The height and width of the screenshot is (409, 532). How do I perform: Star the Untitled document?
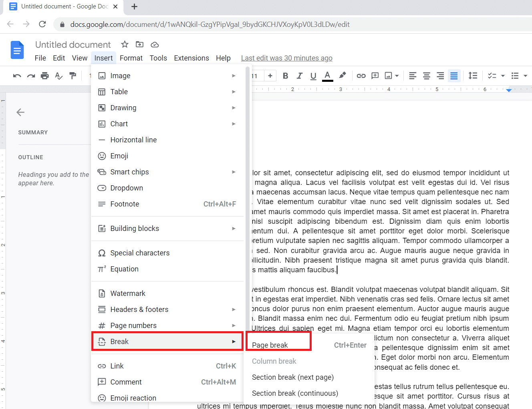coord(125,45)
